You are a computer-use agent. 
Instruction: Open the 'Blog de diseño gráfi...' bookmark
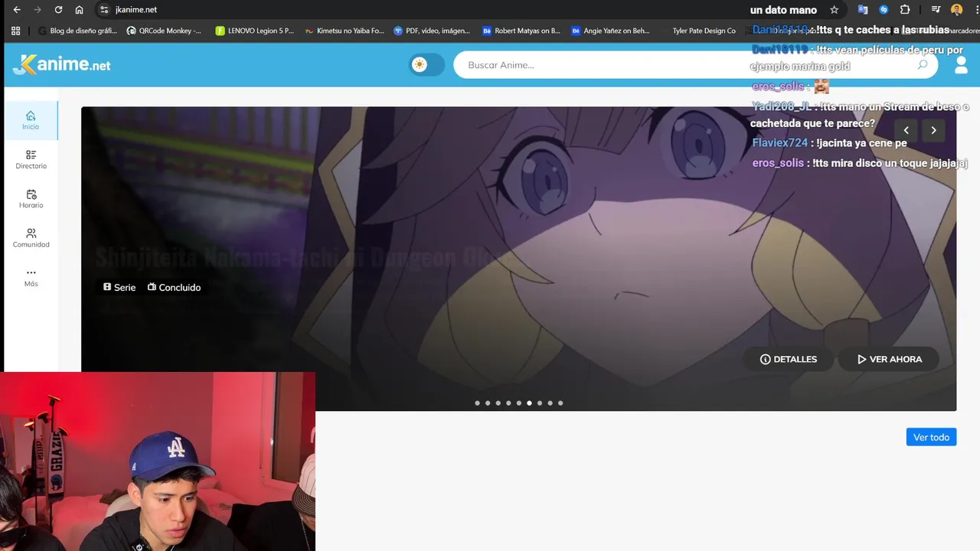77,31
